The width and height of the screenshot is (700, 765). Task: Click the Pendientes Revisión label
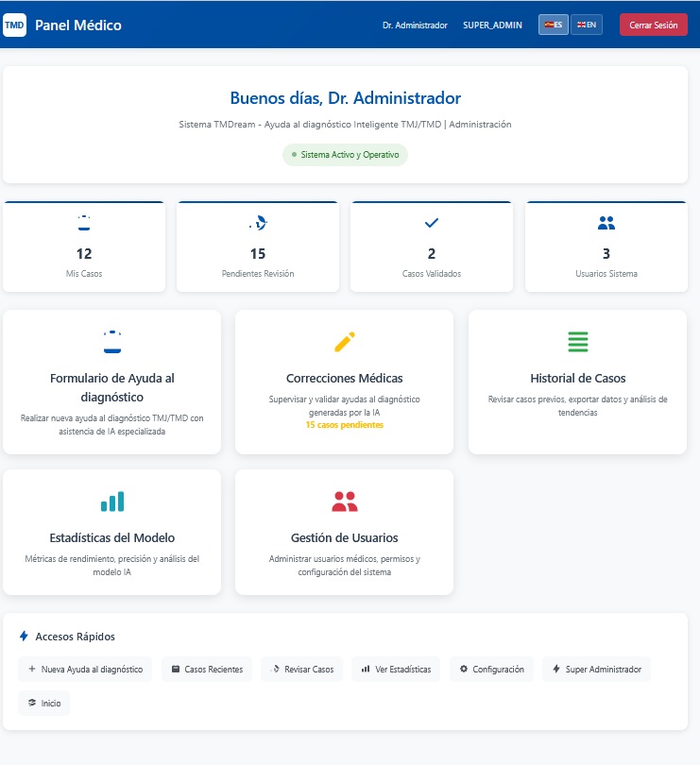coord(258,274)
